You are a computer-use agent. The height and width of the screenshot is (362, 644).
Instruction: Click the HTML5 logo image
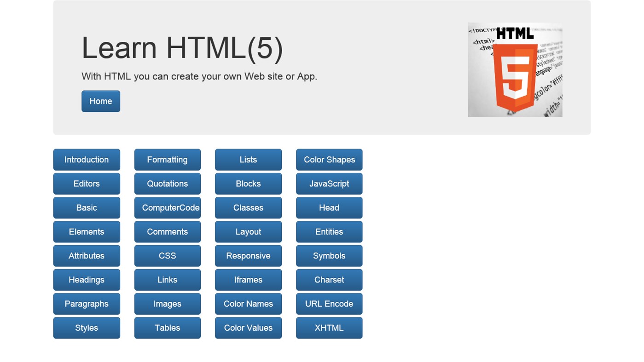515,69
